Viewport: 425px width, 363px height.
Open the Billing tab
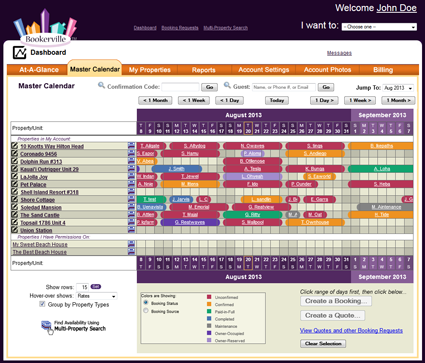click(x=383, y=70)
